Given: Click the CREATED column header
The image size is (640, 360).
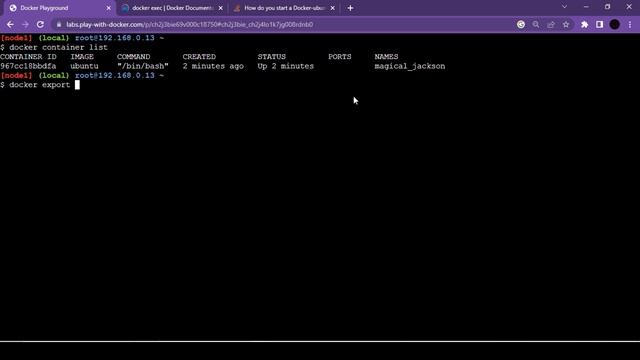Looking at the screenshot, I should pos(199,57).
